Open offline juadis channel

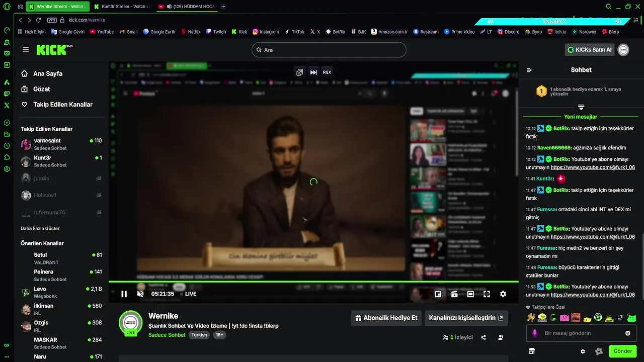[61, 178]
